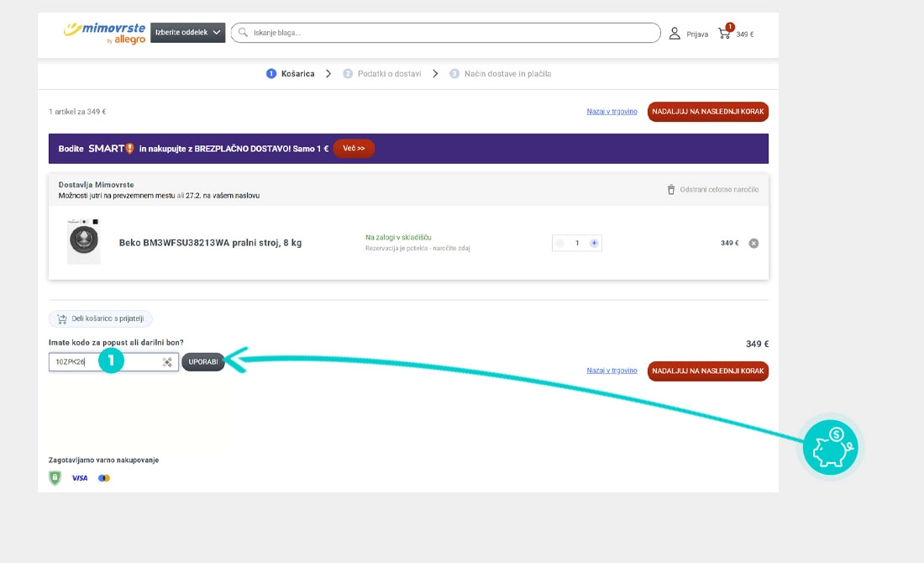Image resolution: width=924 pixels, height=563 pixels.
Task: Click 'Več >>' on the SMART banner
Action: click(x=354, y=149)
